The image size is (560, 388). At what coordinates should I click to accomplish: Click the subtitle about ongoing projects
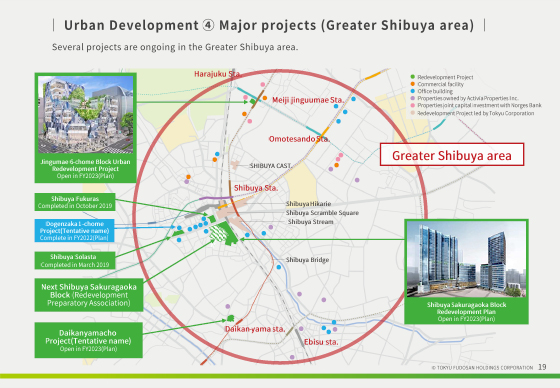(x=175, y=47)
